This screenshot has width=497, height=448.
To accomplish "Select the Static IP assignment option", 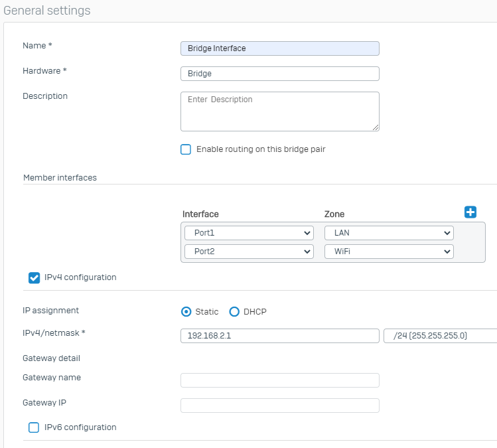I will click(x=186, y=312).
